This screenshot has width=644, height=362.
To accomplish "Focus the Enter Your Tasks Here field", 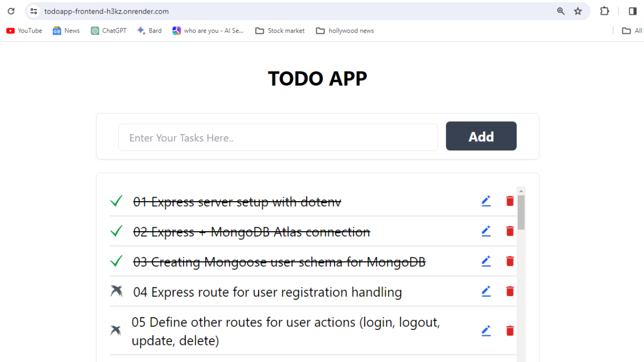I will pos(278,137).
